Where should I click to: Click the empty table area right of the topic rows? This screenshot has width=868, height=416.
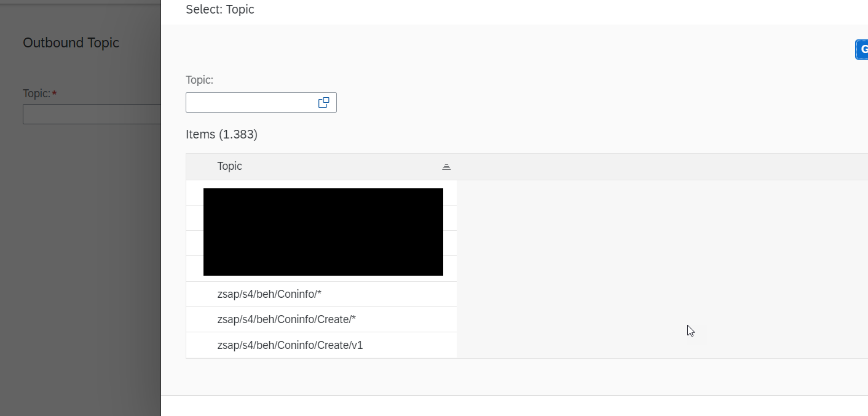[x=662, y=269]
